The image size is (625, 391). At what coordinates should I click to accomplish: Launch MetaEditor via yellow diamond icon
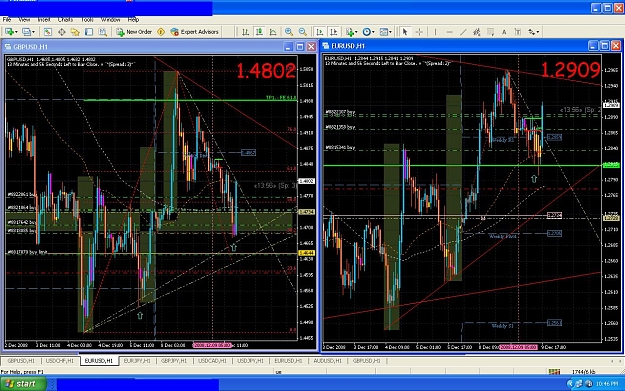(x=161, y=32)
